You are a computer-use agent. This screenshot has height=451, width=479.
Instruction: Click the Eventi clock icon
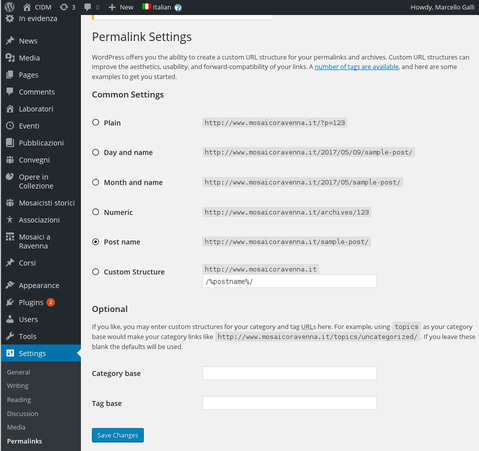[10, 126]
